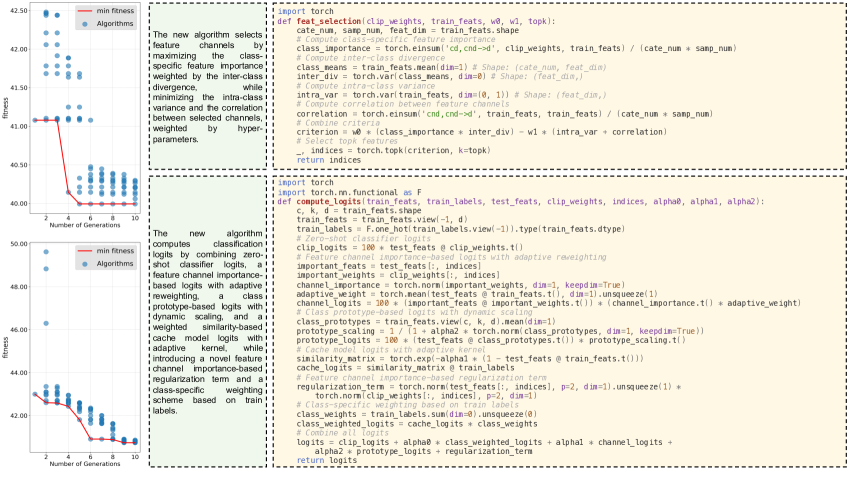Click the 50.00 y-axis tick label
This screenshot has height=479, width=847.
[x=18, y=244]
